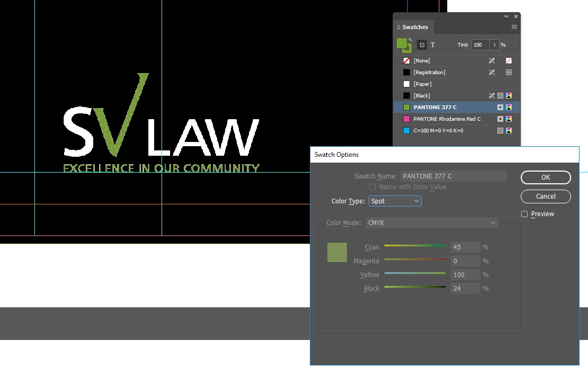Toggle Swatches panel size with tab arrows

[398, 27]
